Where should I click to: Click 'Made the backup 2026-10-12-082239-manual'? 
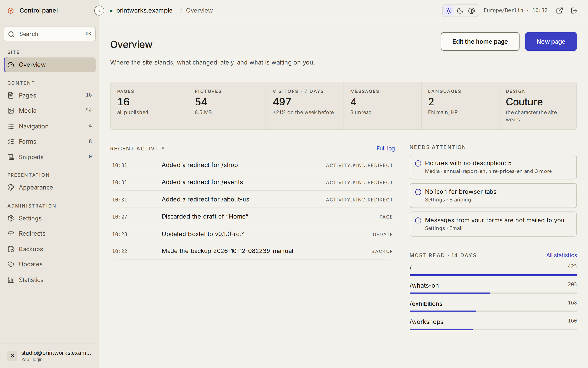click(227, 251)
